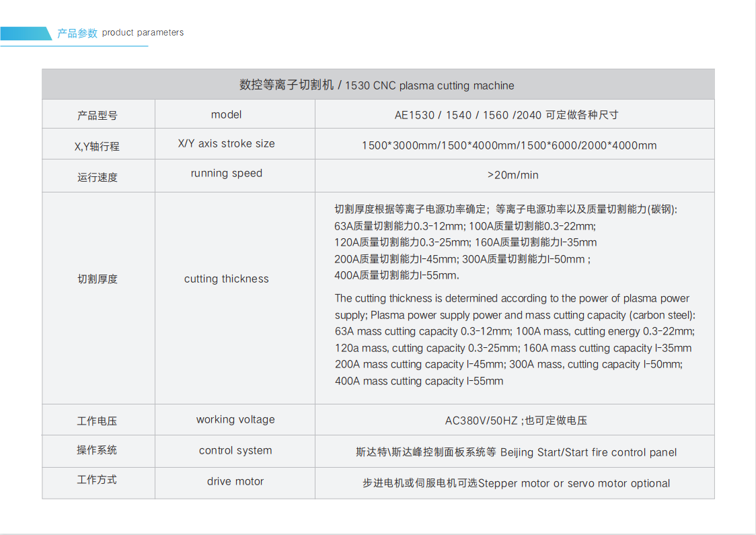756x535 pixels.
Task: Click the Chinese line starting 63A质量切割能力
Action: 465,226
